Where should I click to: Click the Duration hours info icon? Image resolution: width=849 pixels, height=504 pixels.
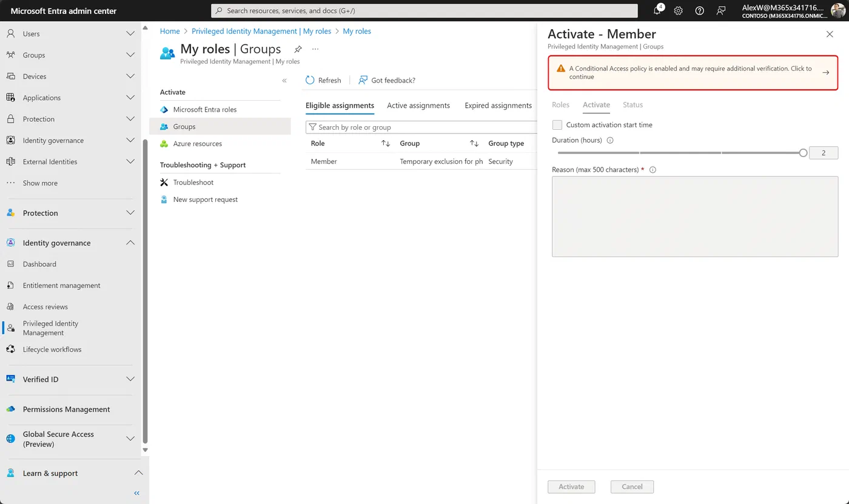610,140
